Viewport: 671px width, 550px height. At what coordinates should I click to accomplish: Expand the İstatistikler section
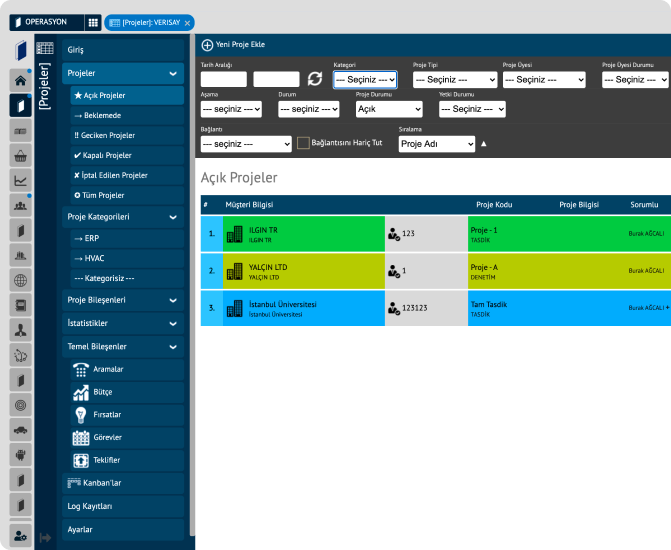pyautogui.click(x=123, y=323)
